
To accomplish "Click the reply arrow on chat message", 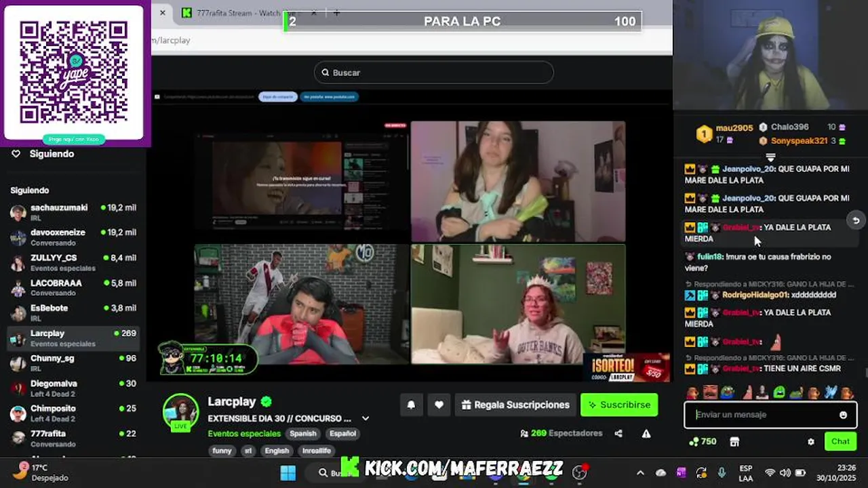I will (x=856, y=220).
